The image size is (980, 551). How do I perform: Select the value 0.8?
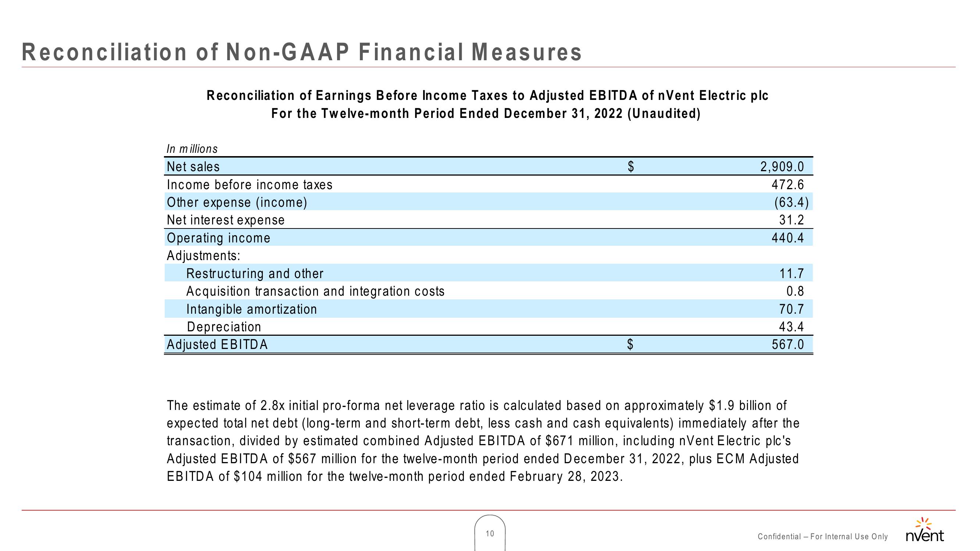tap(795, 291)
